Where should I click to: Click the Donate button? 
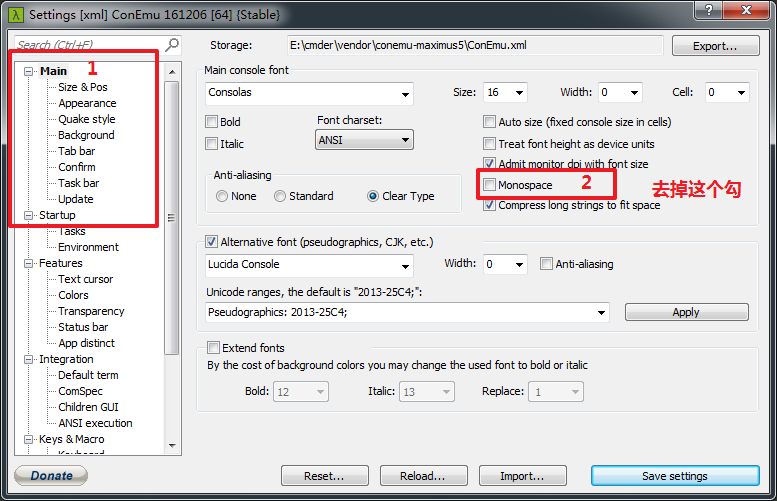(51, 476)
